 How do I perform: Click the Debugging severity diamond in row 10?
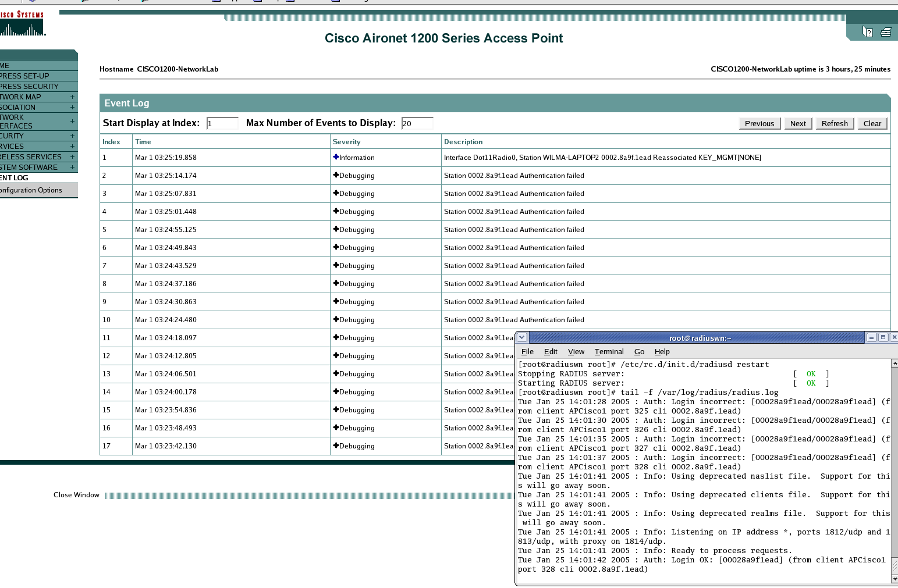(x=336, y=319)
